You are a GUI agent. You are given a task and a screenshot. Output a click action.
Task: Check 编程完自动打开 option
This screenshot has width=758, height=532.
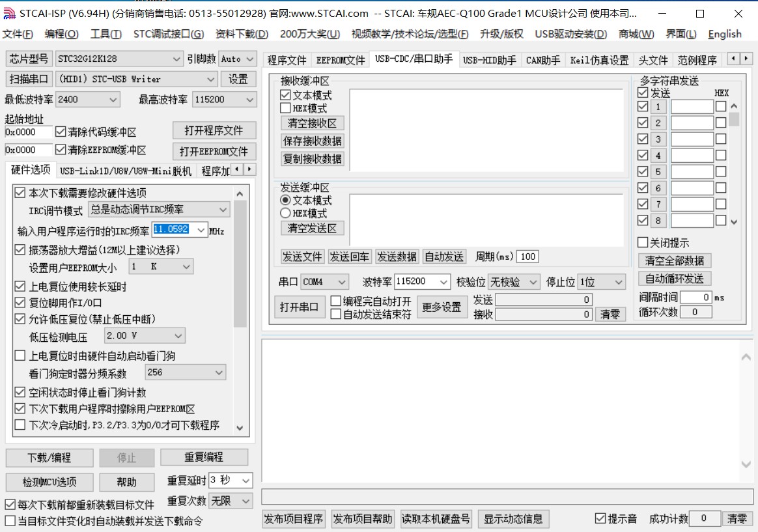pos(335,301)
